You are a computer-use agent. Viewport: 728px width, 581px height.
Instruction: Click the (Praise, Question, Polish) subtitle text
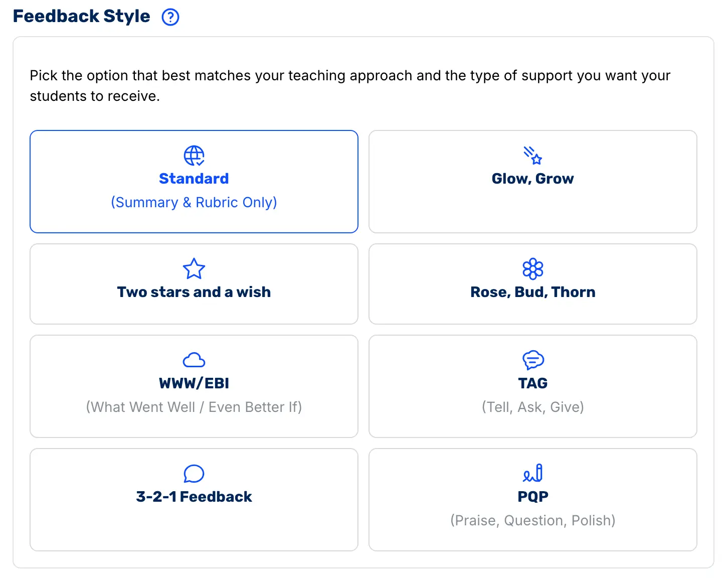pos(532,520)
